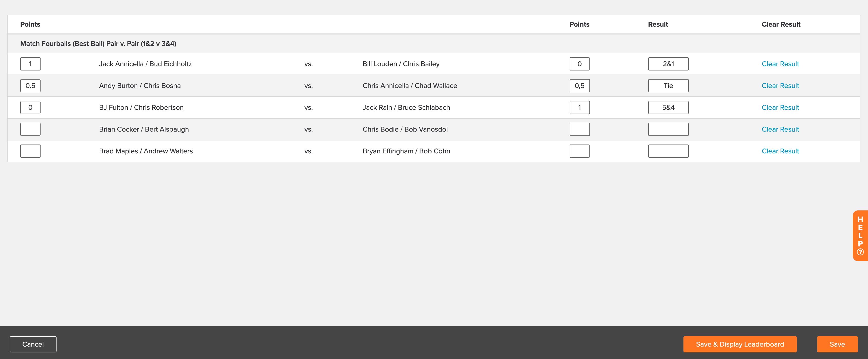Edit the Tie result field
This screenshot has height=359, width=868.
point(668,86)
